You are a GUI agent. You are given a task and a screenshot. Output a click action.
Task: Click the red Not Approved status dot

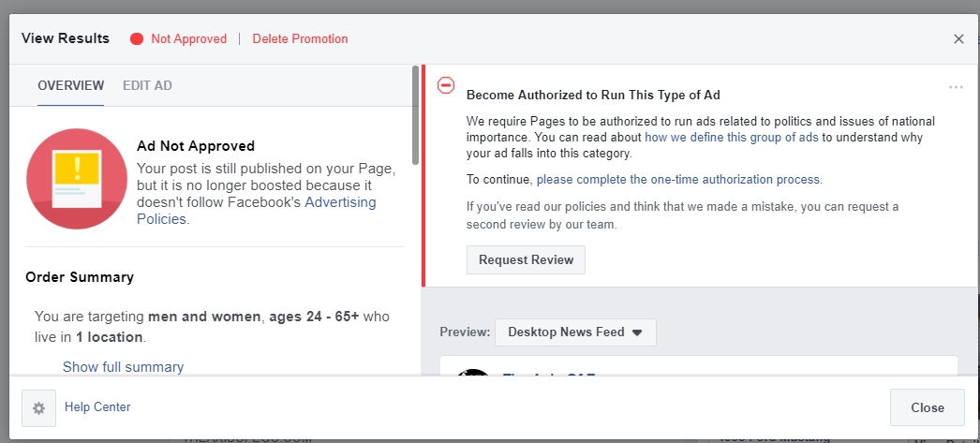137,39
